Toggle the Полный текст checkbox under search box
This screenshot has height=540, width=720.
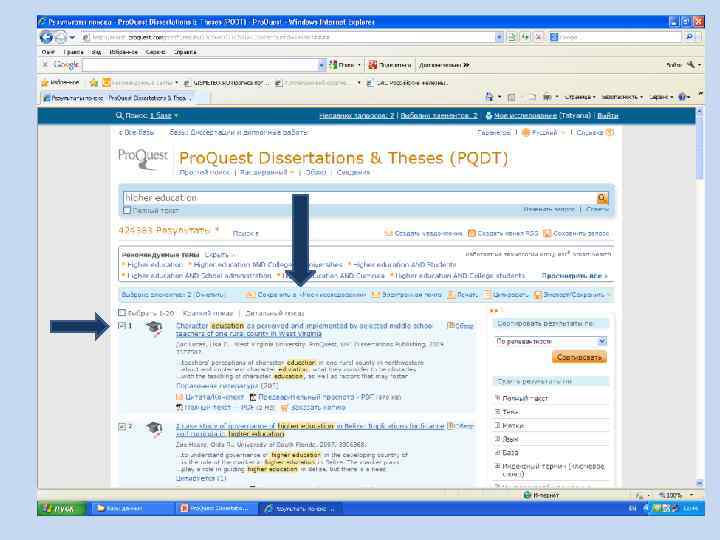coord(127,210)
